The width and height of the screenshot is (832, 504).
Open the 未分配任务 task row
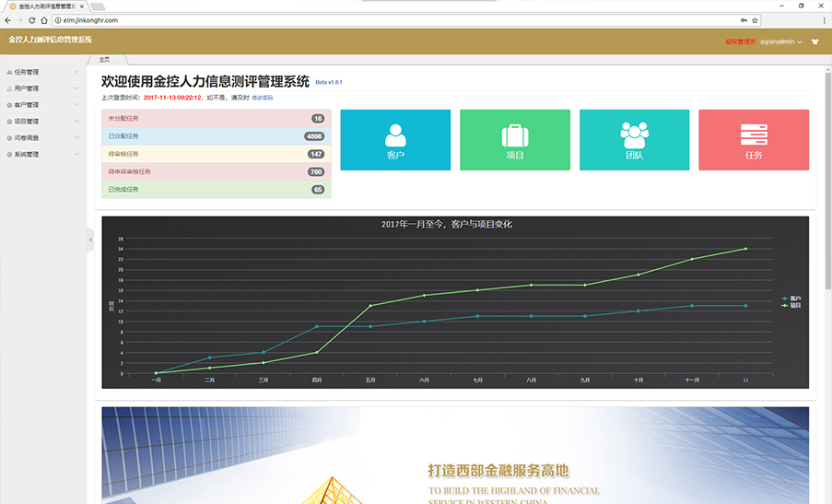tap(215, 119)
